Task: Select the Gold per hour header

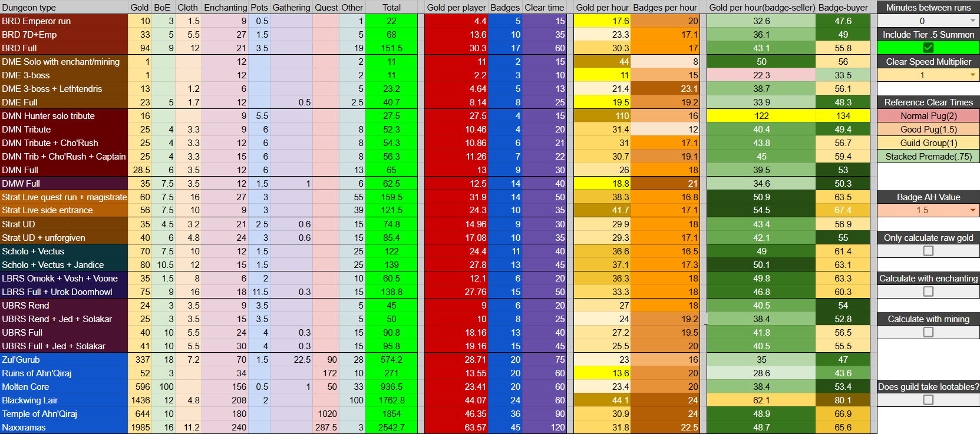Action: pos(602,8)
